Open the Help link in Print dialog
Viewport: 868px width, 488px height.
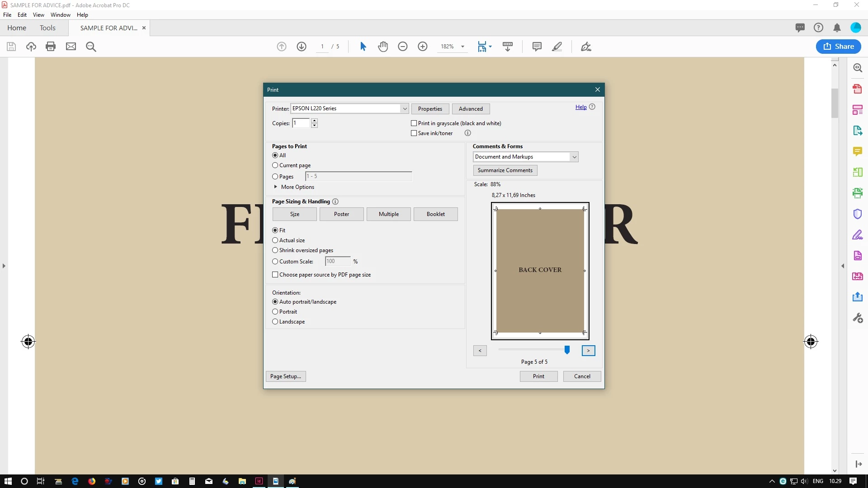pos(581,107)
